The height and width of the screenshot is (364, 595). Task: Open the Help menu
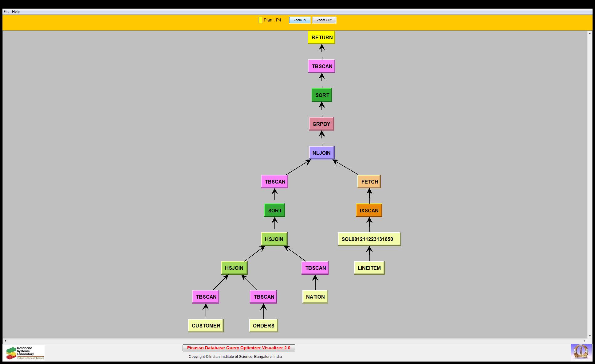pyautogui.click(x=16, y=12)
